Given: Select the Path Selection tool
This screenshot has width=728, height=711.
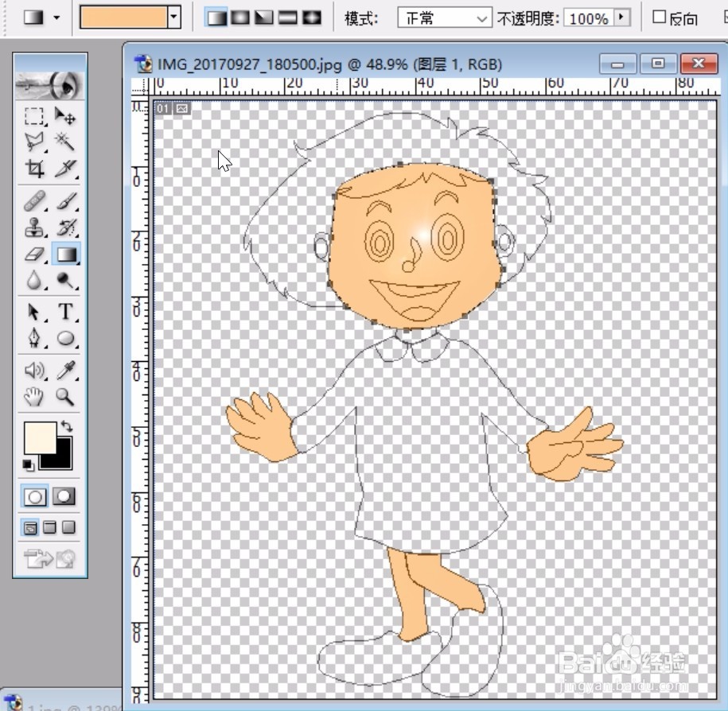Looking at the screenshot, I should (34, 312).
